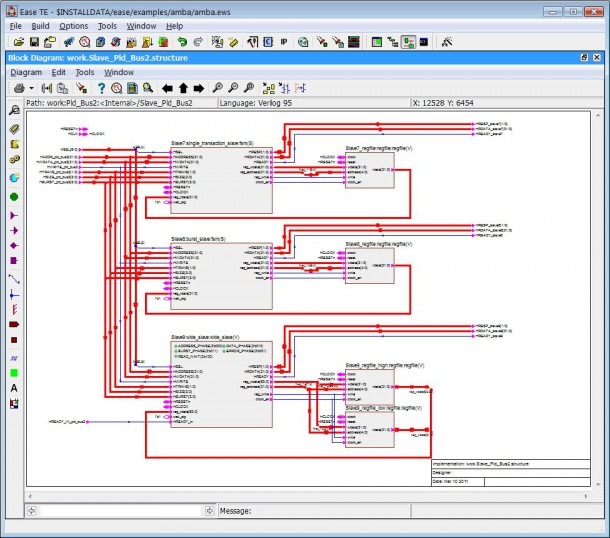Viewport: 610px width, 538px height.
Task: Click the horizontal scrollbar right arrow
Action: coord(585,496)
